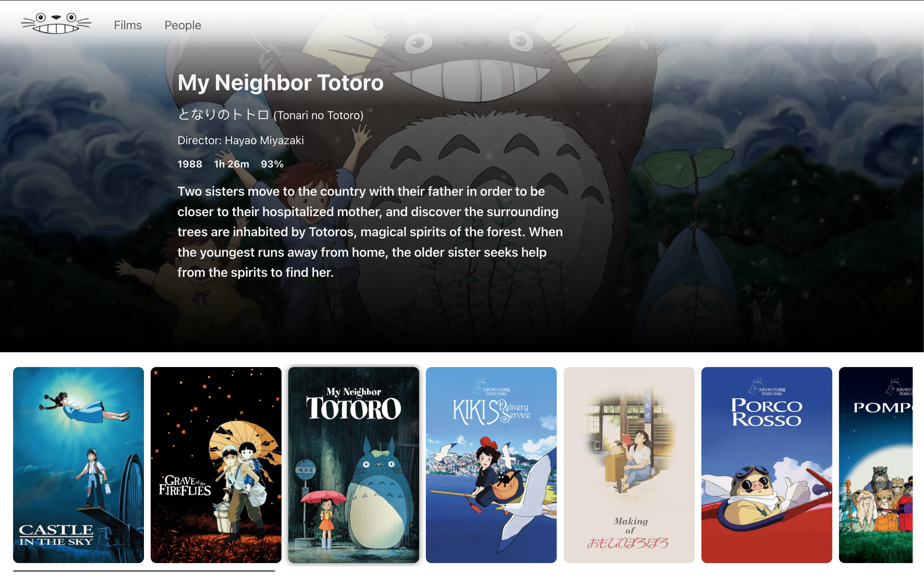Select the My Neighbor Totoro poster
The width and height of the screenshot is (924, 586).
coord(354,465)
